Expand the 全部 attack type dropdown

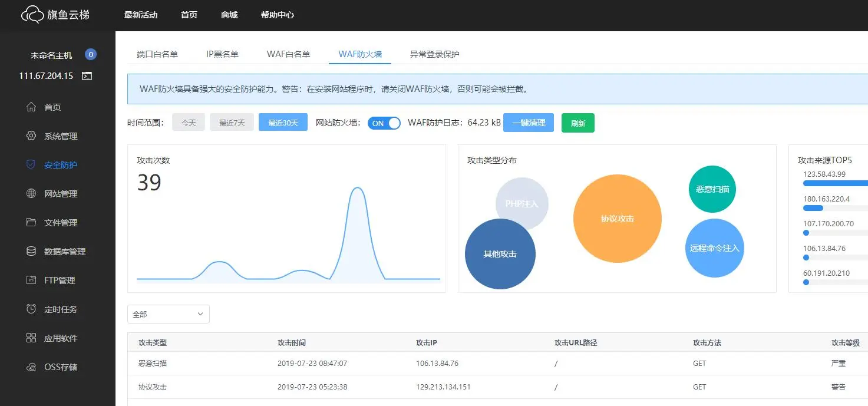[169, 314]
